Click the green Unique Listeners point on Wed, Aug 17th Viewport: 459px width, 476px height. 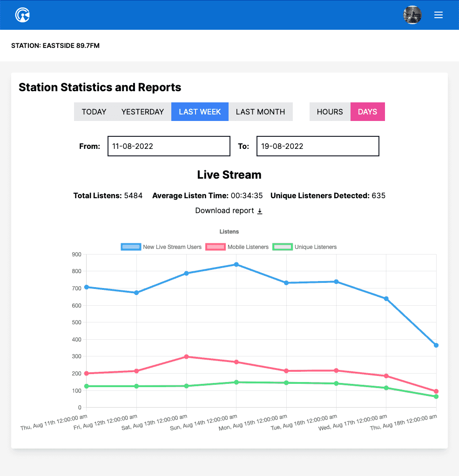[386, 388]
